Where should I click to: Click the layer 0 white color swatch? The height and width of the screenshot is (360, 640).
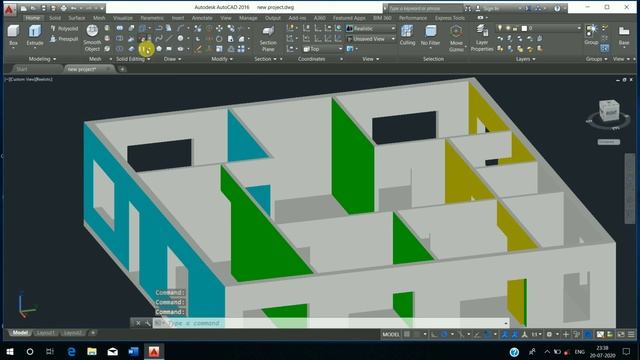[x=524, y=28]
